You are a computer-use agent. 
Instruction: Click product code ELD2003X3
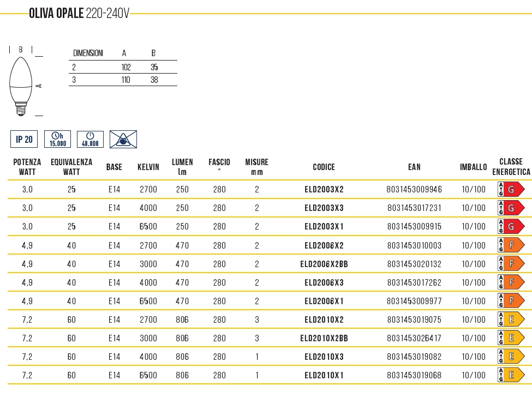(324, 208)
